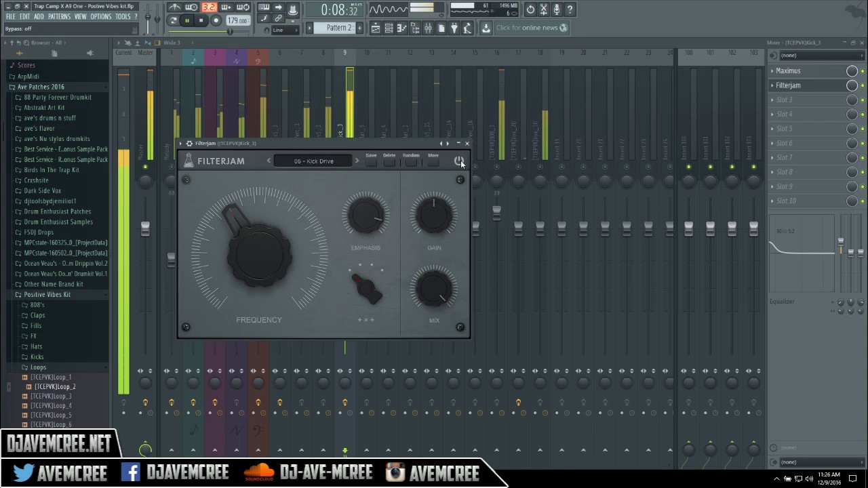Open the plugin picker
The image size is (868, 488).
[453, 28]
